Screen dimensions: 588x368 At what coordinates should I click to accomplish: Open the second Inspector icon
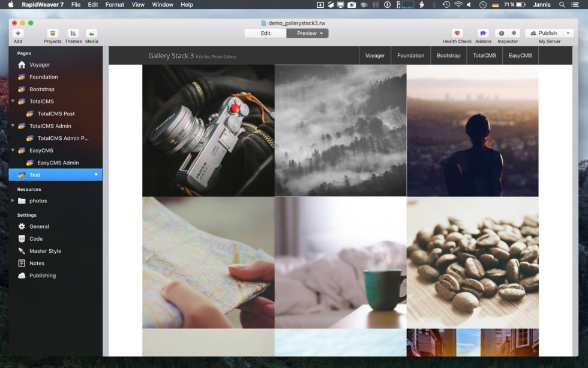(514, 34)
